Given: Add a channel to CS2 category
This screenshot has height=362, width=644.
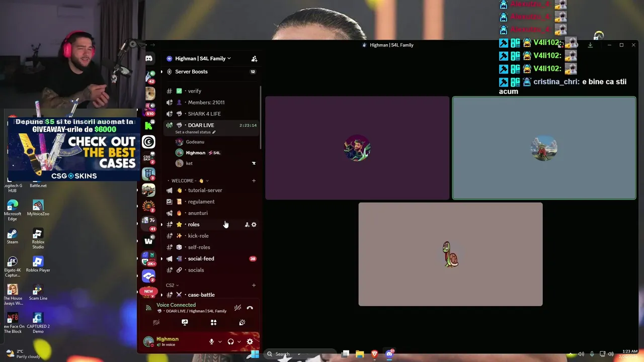Looking at the screenshot, I should tap(254, 286).
